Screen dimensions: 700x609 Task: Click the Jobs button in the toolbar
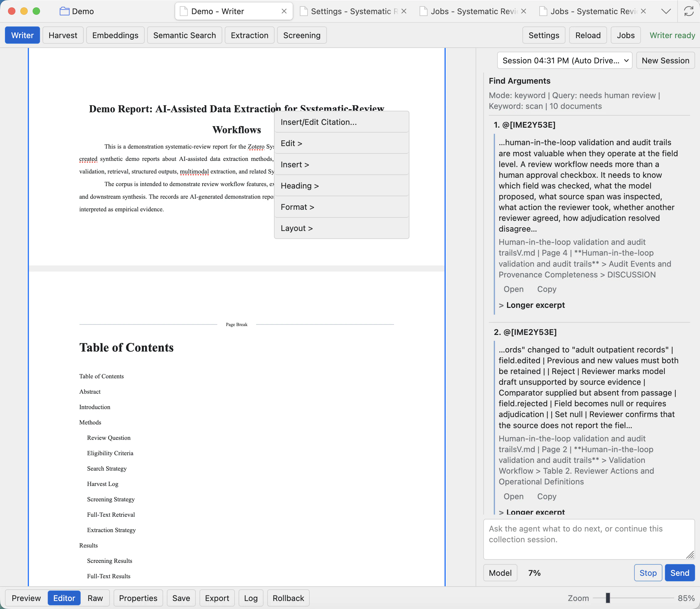(x=626, y=35)
